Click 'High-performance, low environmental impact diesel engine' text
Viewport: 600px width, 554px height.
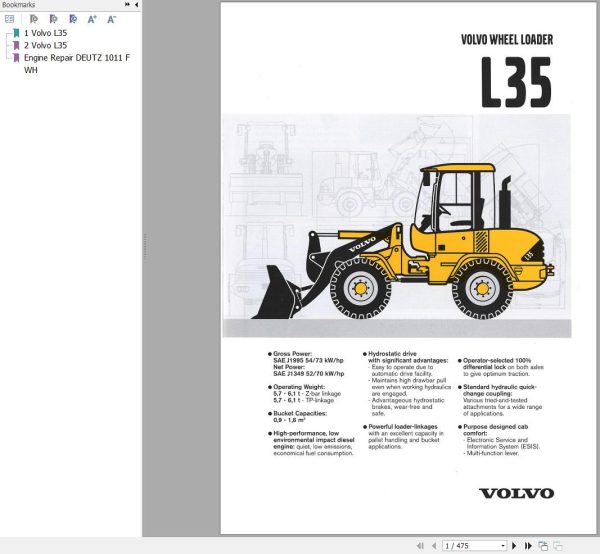(x=314, y=440)
